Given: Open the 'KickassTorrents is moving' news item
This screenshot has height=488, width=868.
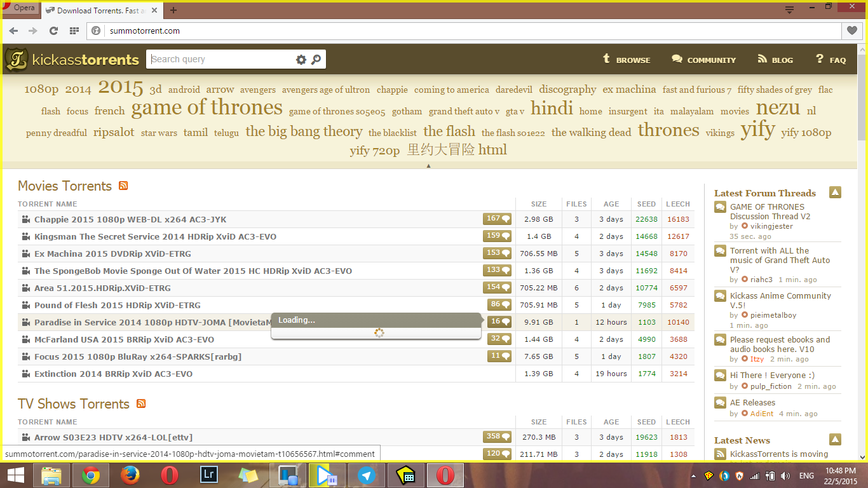Looking at the screenshot, I should 779,454.
